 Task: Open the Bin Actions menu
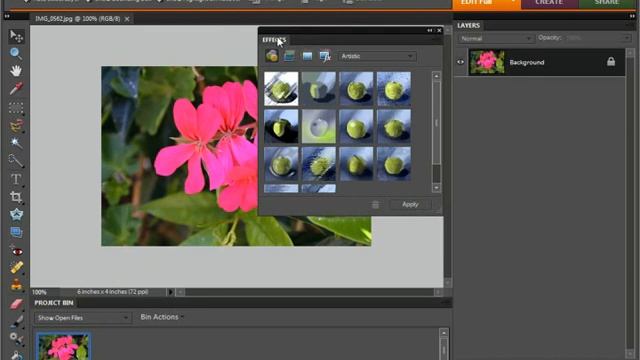click(x=162, y=317)
